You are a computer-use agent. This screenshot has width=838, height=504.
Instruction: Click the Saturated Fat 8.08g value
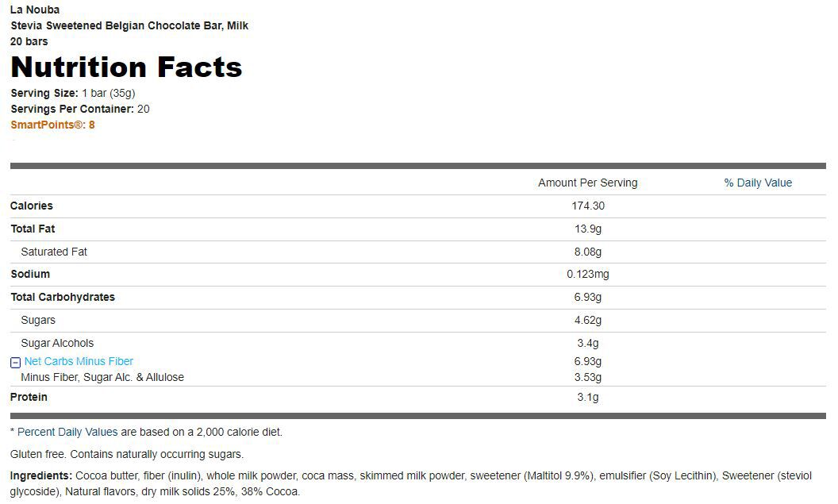coord(587,252)
